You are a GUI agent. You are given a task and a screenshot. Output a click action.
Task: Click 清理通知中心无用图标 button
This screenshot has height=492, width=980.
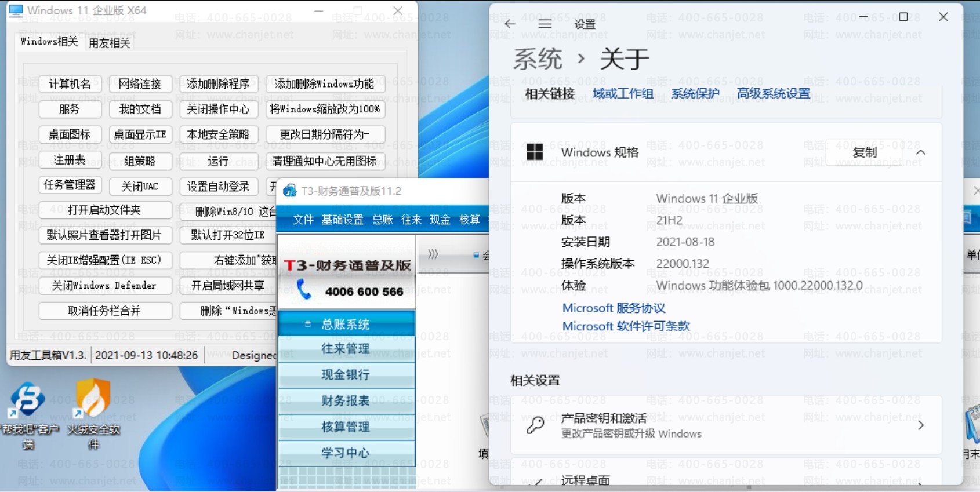(x=325, y=161)
